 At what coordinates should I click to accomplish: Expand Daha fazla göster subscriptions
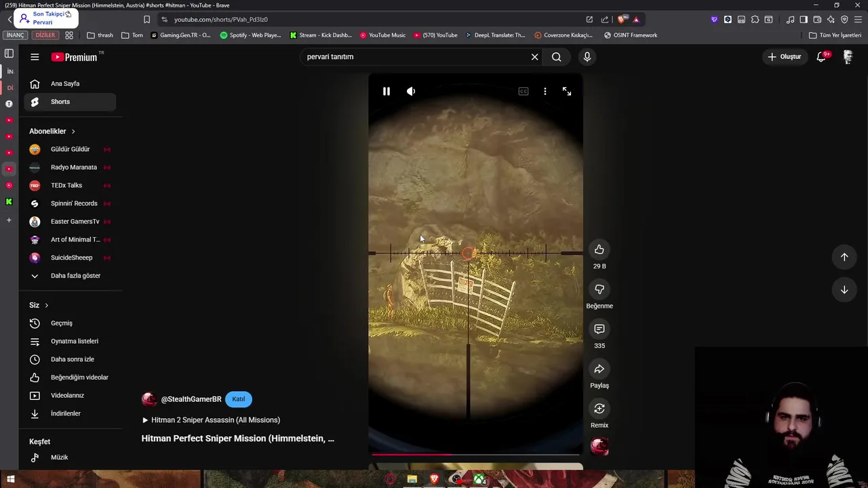[70, 276]
